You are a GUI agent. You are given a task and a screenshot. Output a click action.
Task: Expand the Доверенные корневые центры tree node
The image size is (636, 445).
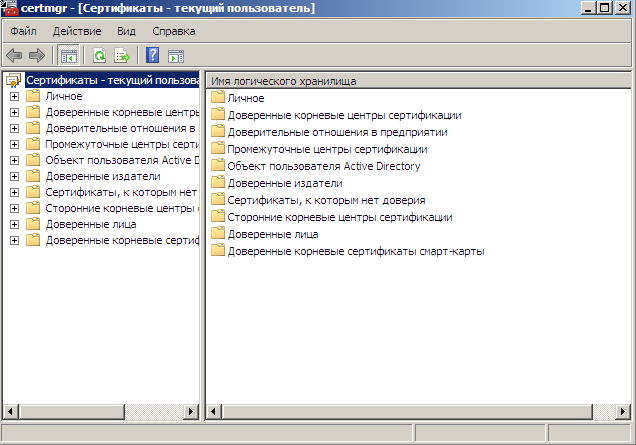(14, 112)
